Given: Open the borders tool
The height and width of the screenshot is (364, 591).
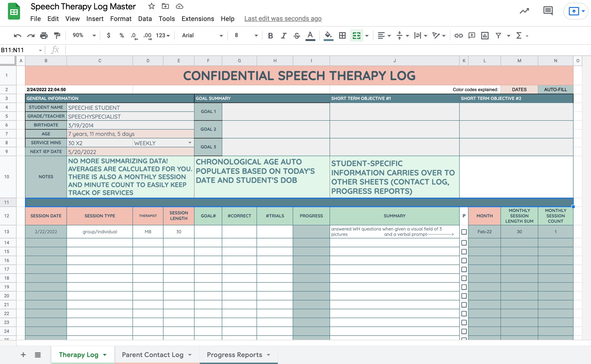Looking at the screenshot, I should click(x=342, y=36).
